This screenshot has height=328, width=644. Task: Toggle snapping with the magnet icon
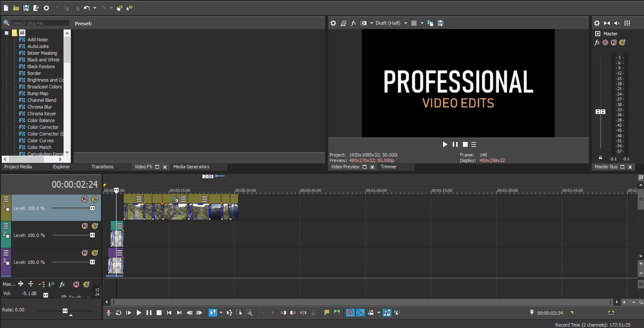350,313
